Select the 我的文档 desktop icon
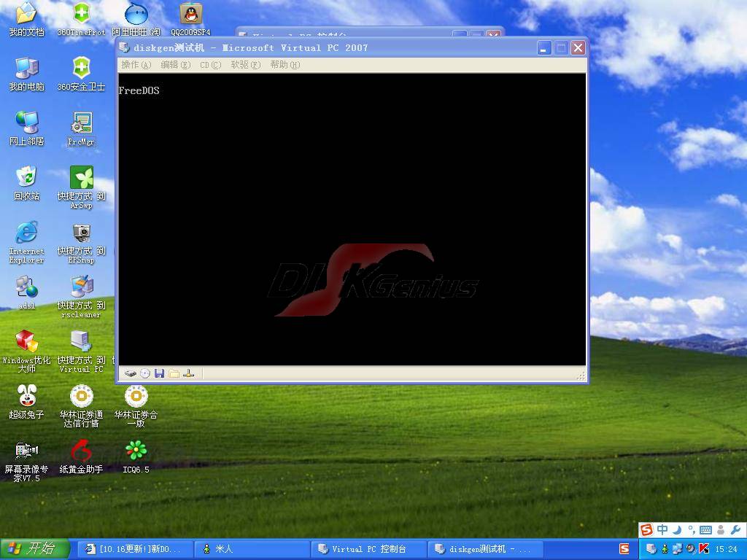This screenshot has height=560, width=747. tap(27, 20)
